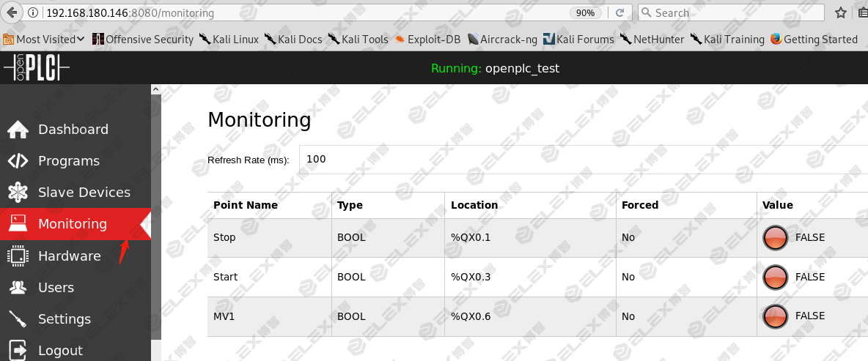Click the Stop row red indicator lamp

(775, 238)
